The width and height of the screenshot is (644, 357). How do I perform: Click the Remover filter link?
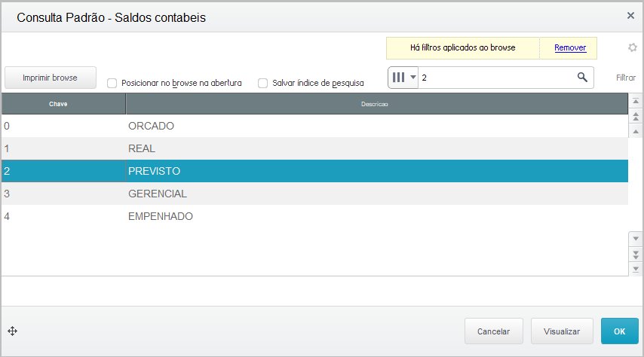click(x=570, y=47)
